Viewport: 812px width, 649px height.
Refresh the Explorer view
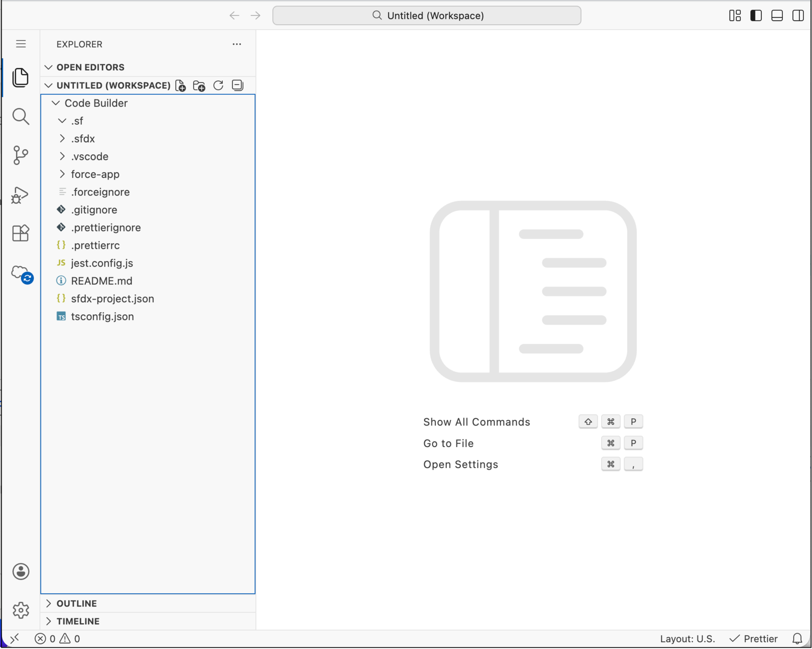(218, 85)
